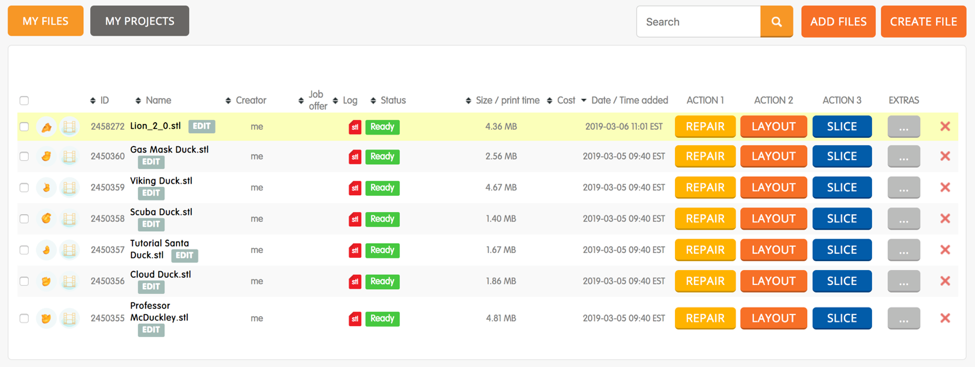The width and height of the screenshot is (975, 367).
Task: Open the 3D preview icon for Viking Duck.stl
Action: click(x=46, y=187)
